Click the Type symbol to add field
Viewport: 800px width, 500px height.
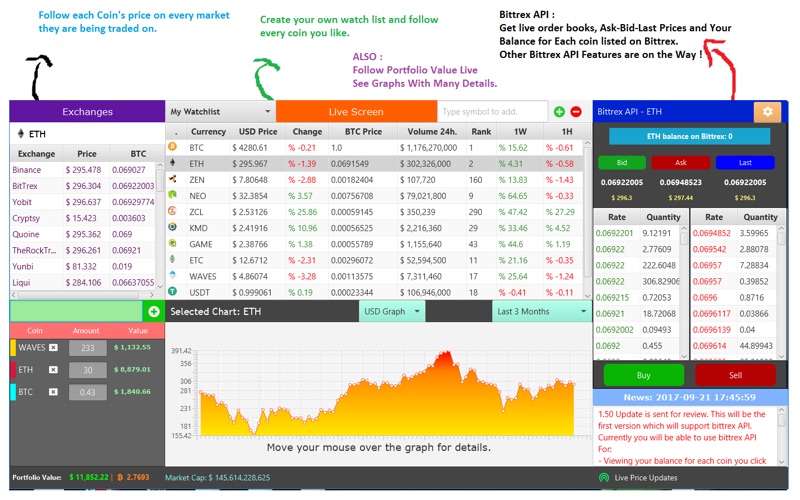click(x=492, y=112)
